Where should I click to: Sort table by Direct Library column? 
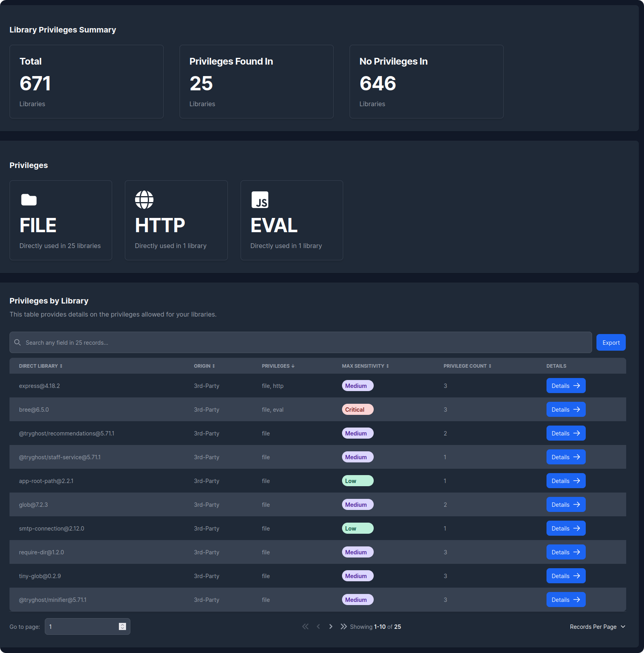(41, 366)
